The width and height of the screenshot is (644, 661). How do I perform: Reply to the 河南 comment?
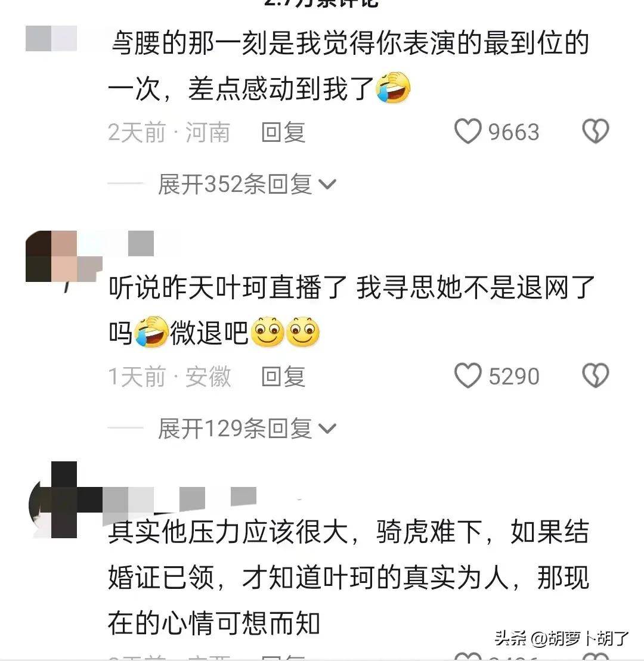pos(283,132)
